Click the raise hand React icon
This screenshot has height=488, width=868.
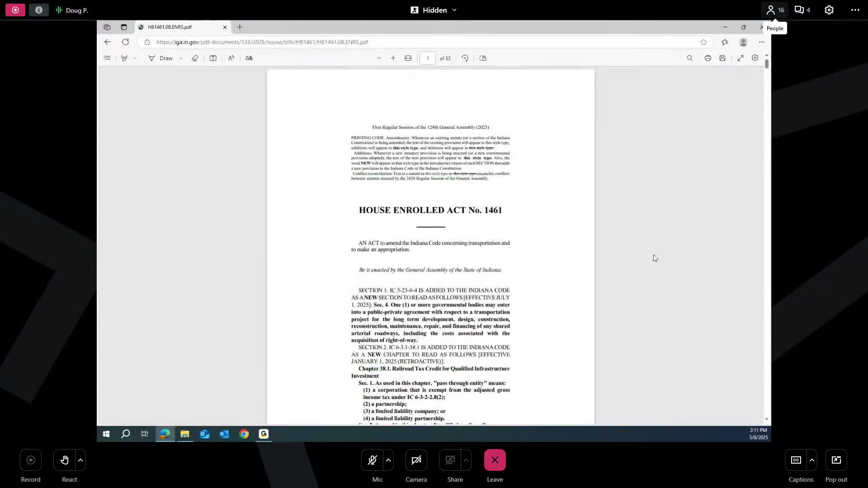(65, 460)
